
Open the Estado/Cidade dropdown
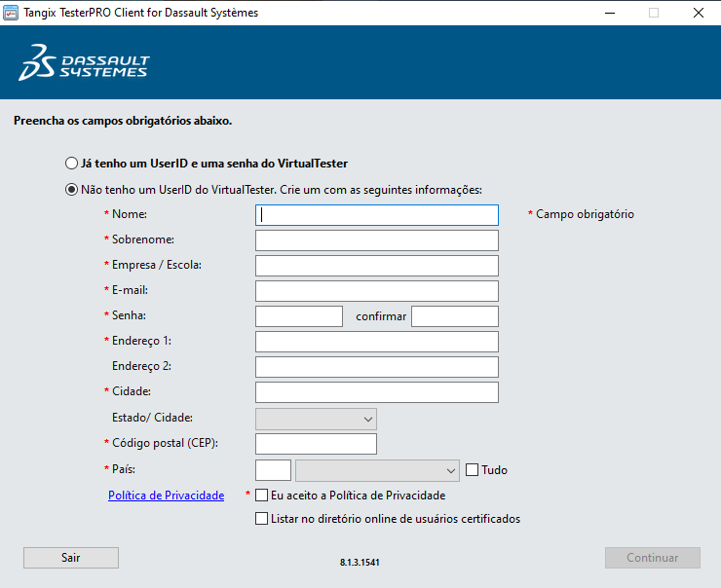316,419
